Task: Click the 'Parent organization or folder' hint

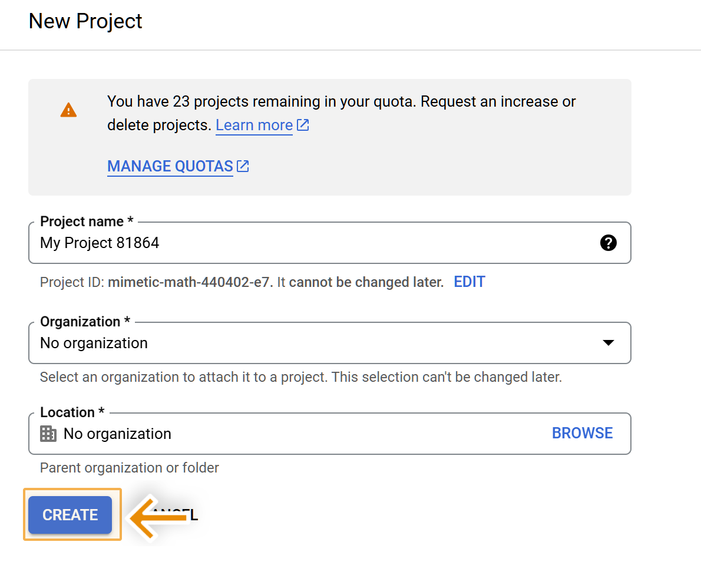Action: tap(129, 468)
